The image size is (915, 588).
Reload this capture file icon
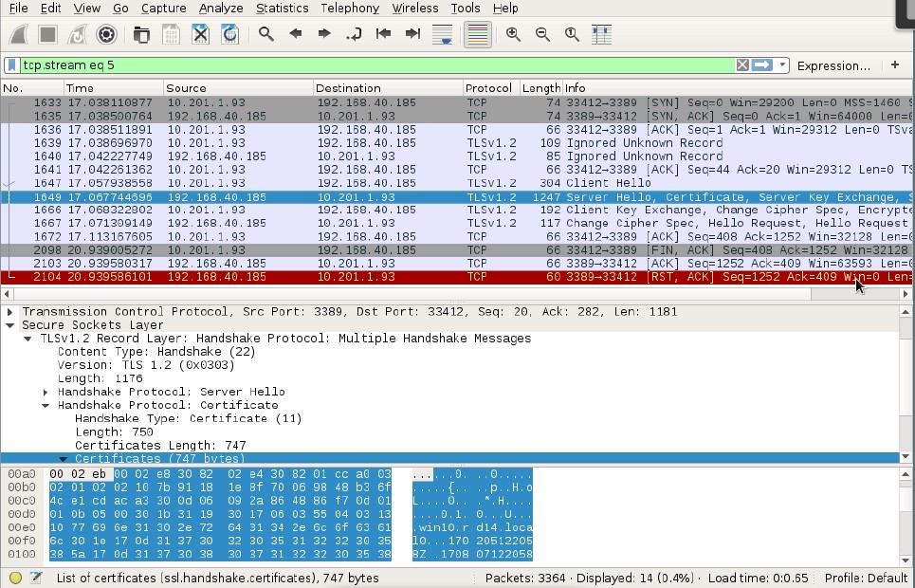229,34
